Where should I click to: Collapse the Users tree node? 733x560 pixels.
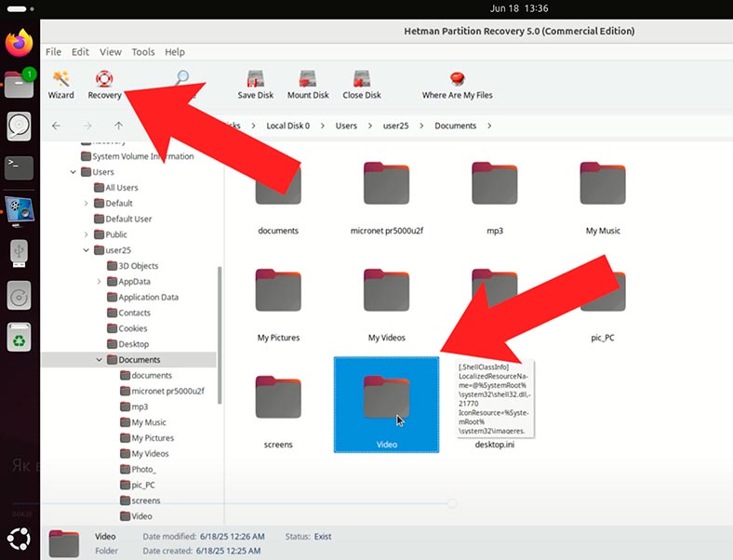point(73,172)
